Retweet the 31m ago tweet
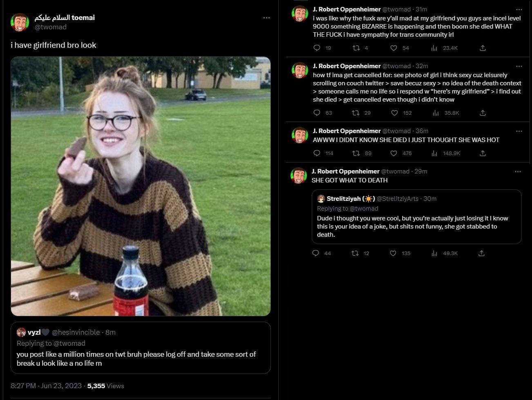This screenshot has height=400, width=532. click(x=356, y=48)
